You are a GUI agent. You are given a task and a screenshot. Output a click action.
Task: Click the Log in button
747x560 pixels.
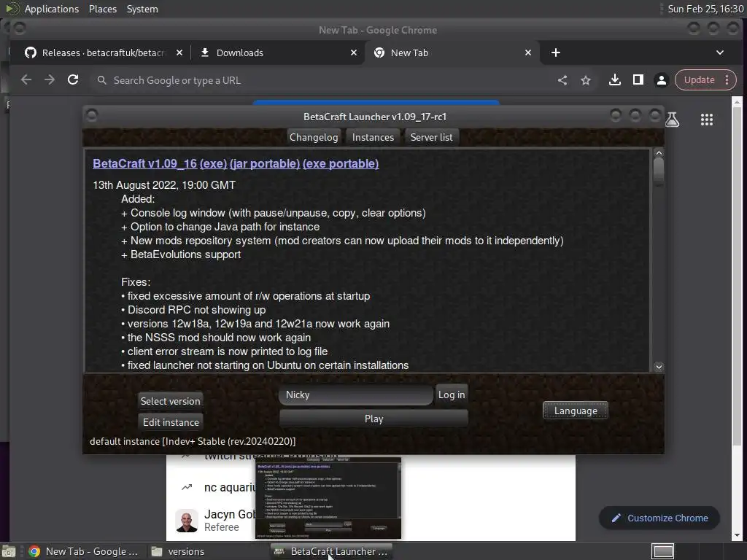click(451, 394)
